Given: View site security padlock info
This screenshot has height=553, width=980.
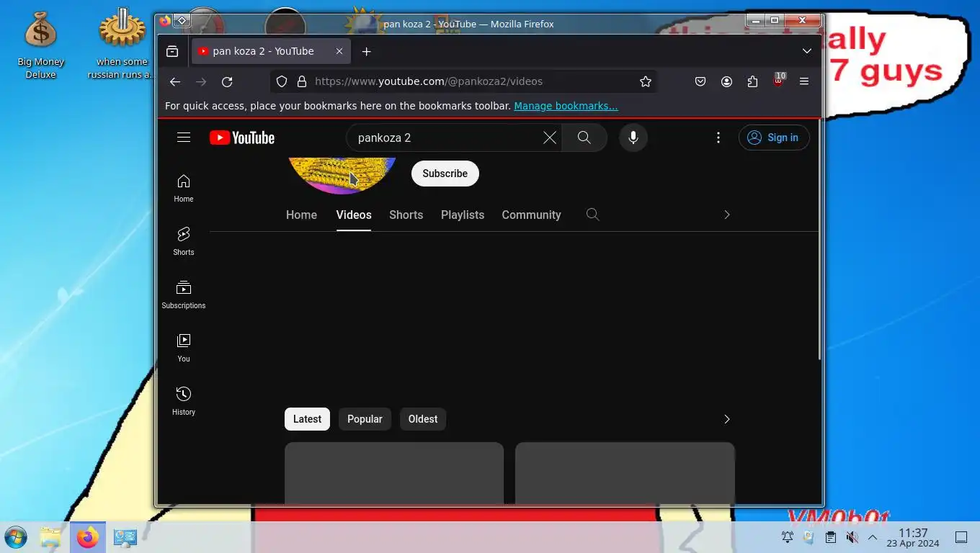Looking at the screenshot, I should click(302, 81).
